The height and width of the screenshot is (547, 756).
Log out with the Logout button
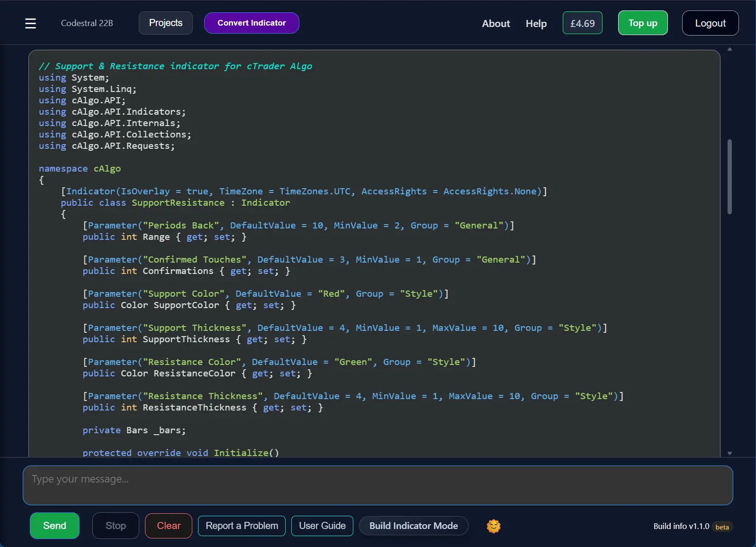coord(710,23)
